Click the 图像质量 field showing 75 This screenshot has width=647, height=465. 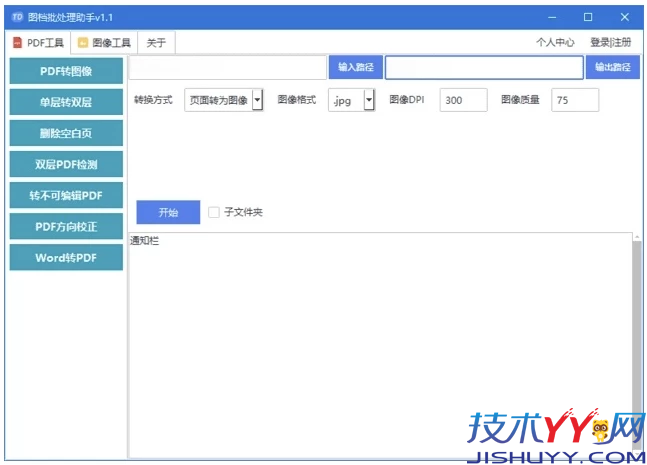[x=575, y=100]
